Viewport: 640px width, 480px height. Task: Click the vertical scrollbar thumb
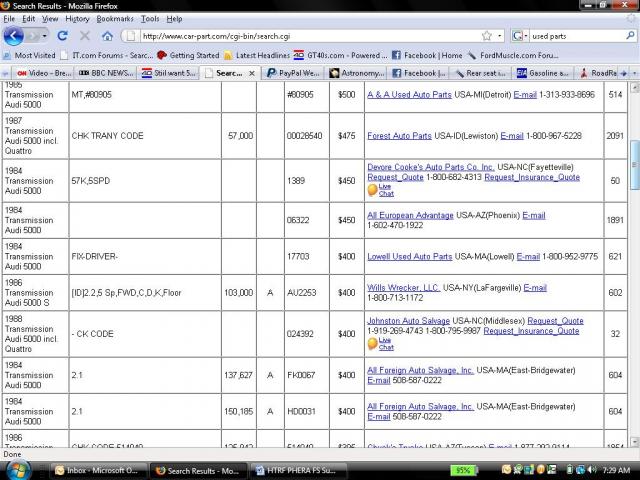tap(635, 165)
